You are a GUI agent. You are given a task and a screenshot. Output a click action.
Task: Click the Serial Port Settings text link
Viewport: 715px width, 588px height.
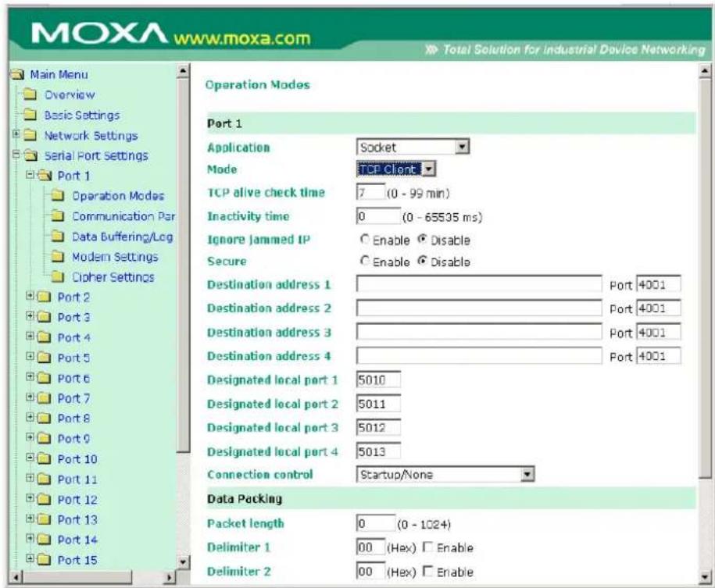coord(96,156)
